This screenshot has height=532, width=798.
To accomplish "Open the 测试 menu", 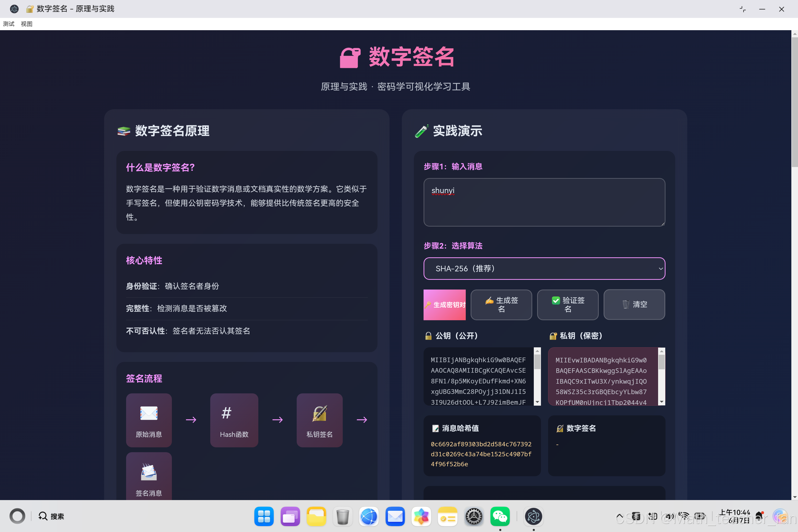I will click(9, 24).
